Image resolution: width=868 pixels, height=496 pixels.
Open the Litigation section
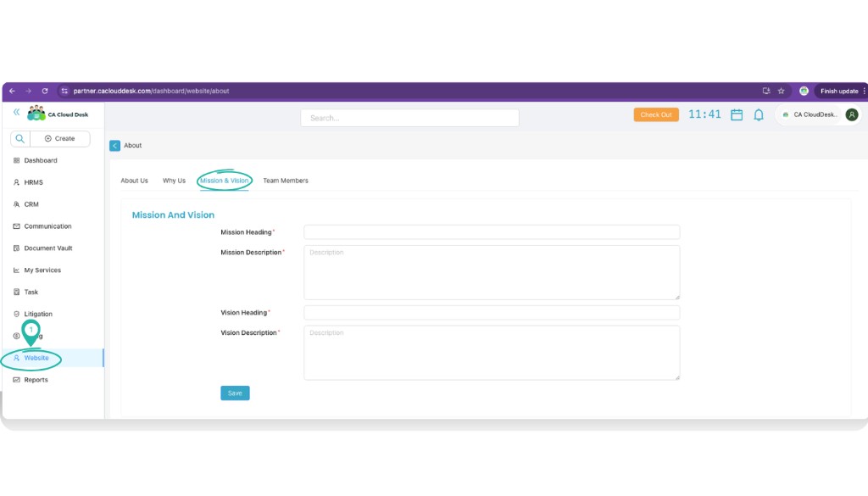point(36,314)
